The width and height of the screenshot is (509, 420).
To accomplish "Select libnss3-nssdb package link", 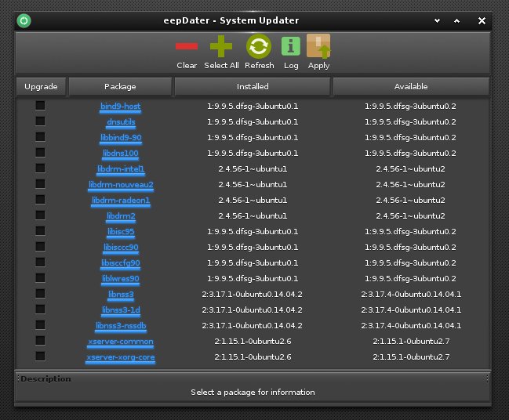I will click(x=121, y=326).
